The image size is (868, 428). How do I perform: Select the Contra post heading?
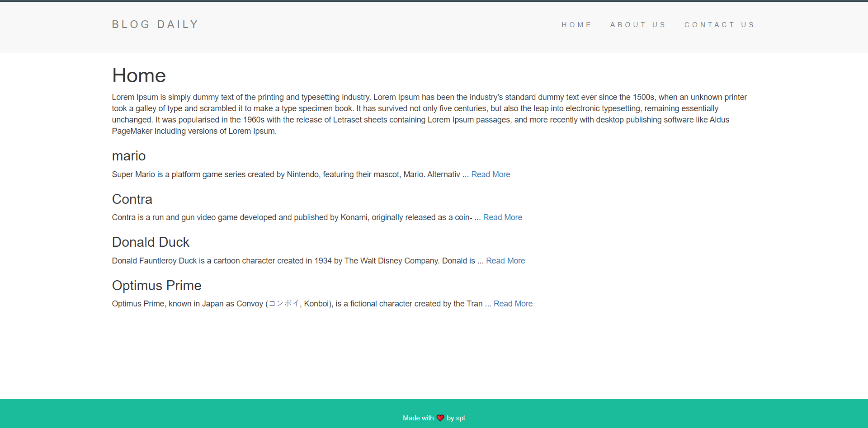click(x=132, y=199)
